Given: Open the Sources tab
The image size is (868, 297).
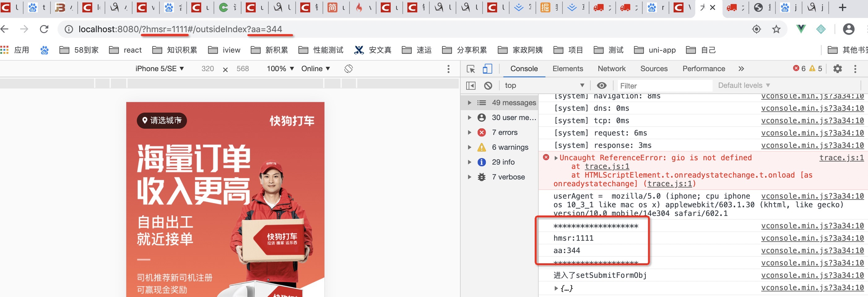Looking at the screenshot, I should [654, 69].
